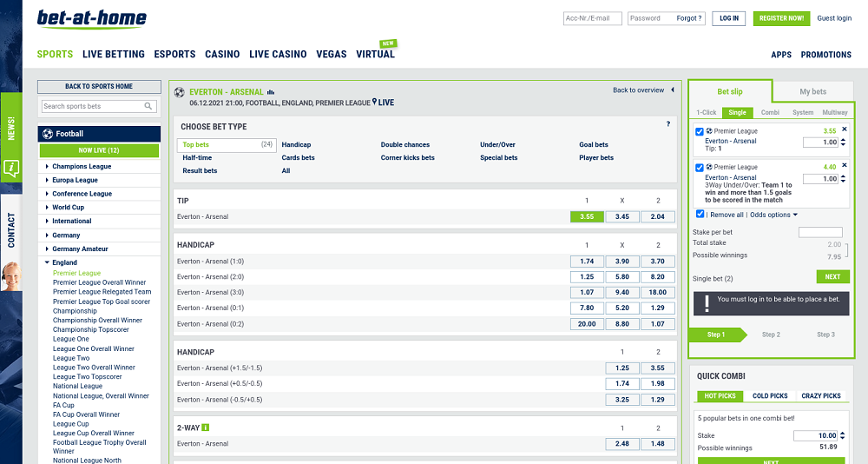Adjust the stake stepper for the 3.55 bet

click(843, 143)
